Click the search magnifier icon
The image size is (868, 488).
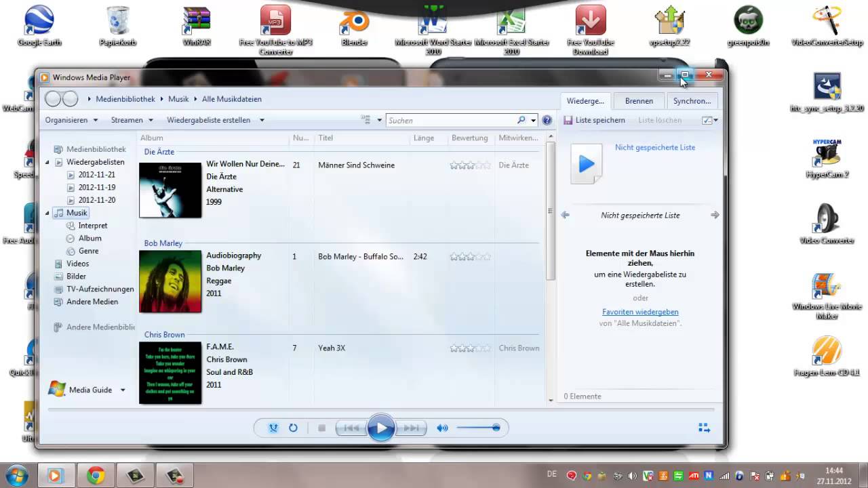click(x=521, y=120)
